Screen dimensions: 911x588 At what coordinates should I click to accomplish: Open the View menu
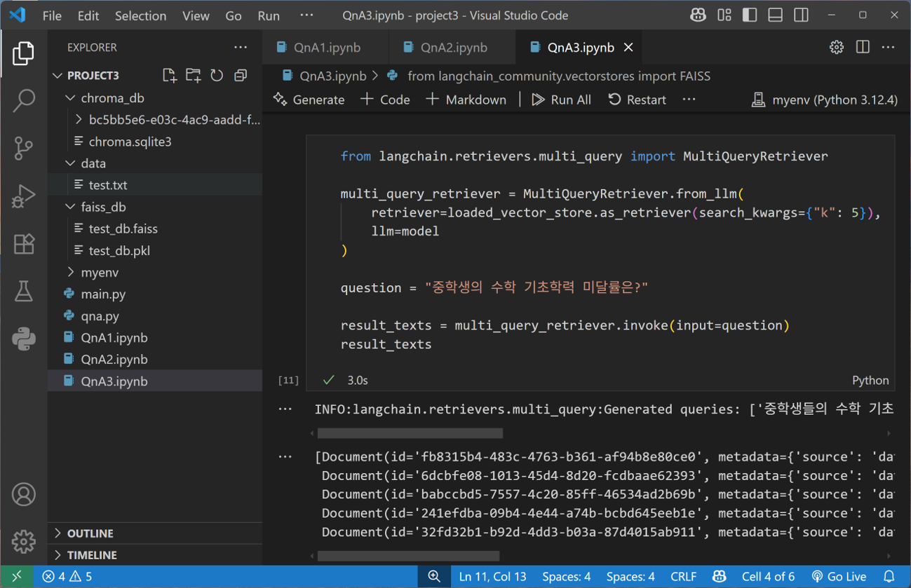pyautogui.click(x=196, y=15)
